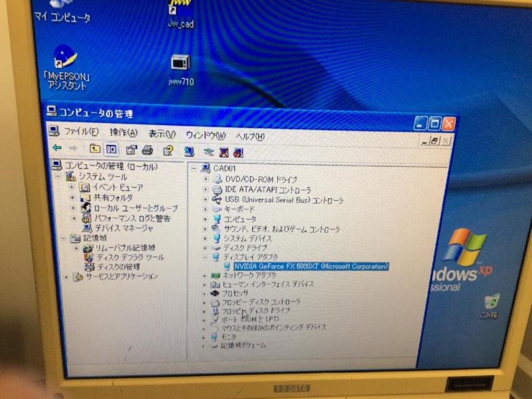Image resolution: width=532 pixels, height=399 pixels.
Task: Select コンピュータの管理 (ローカル) root node
Action: [111, 166]
